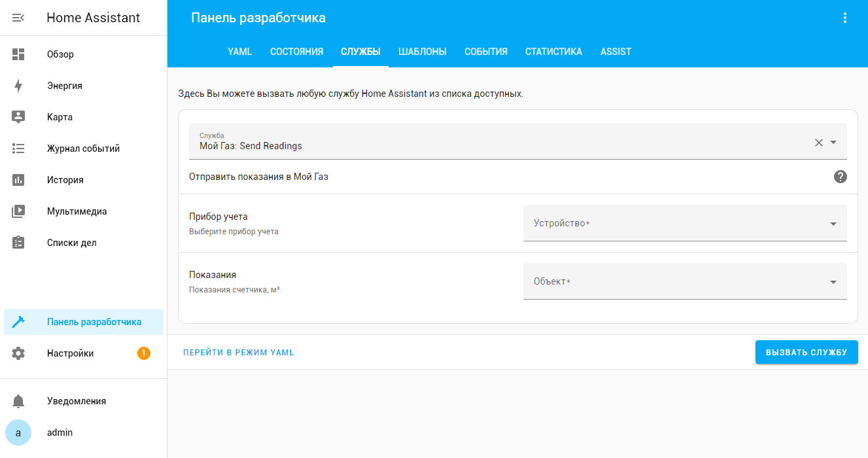
Task: Open the admin profile text link
Action: coord(60,432)
